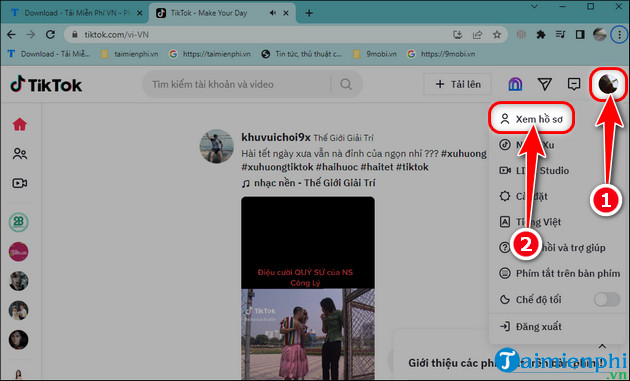This screenshot has height=381, width=630.
Task: Open the Inbox notification icon
Action: click(574, 84)
